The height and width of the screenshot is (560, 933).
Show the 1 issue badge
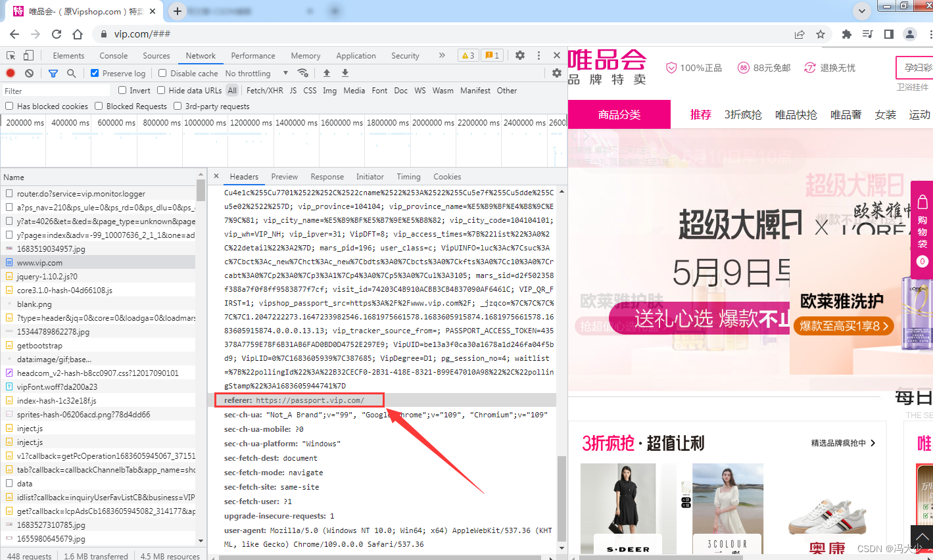tap(492, 55)
